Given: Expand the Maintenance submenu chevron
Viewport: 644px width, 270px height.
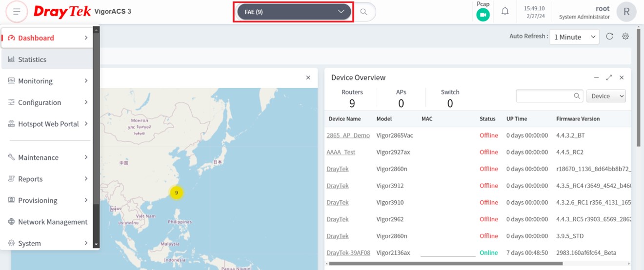Looking at the screenshot, I should [86, 157].
